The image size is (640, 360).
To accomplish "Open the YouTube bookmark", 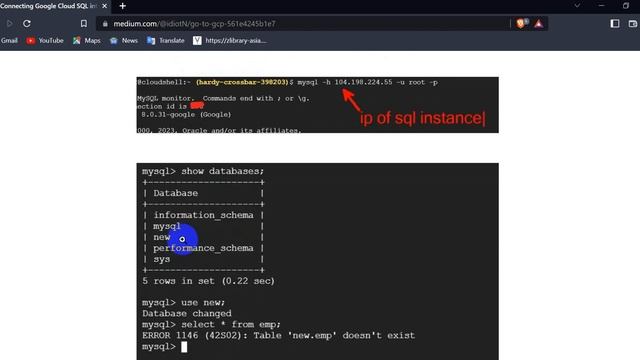I will tap(45, 40).
